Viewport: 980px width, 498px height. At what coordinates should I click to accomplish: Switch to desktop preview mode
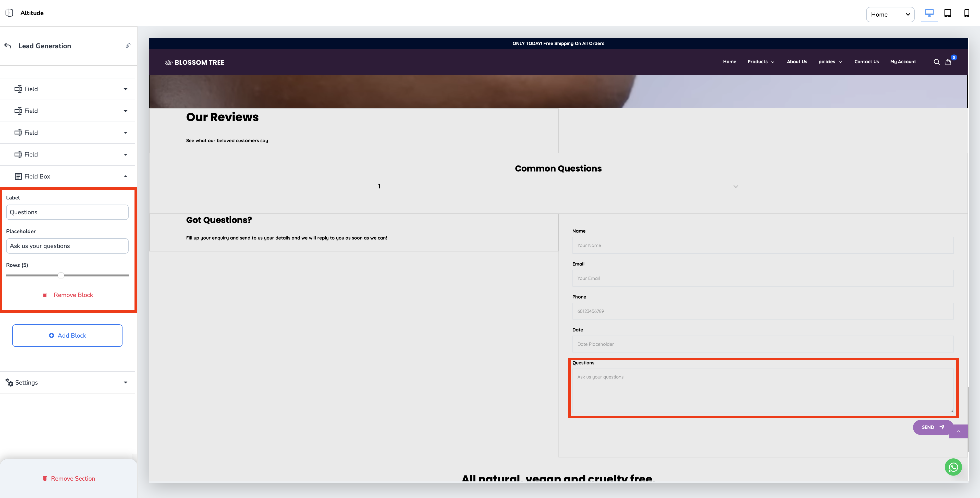pos(929,13)
